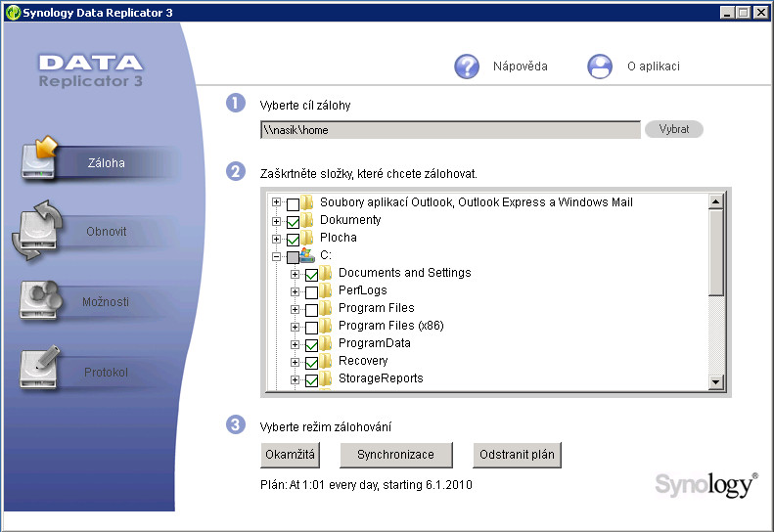Toggle the C: drive checkbox
Screen dimensions: 774x532
[293, 257]
